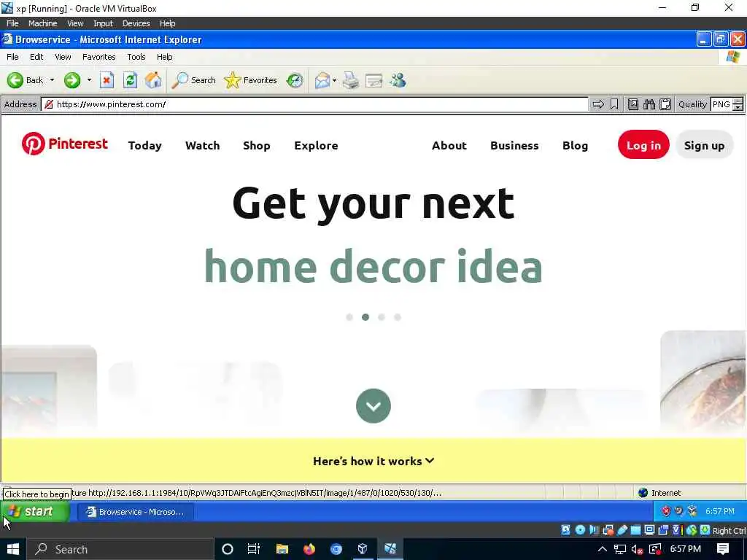Open the Favorites pane with the star
The width and height of the screenshot is (747, 560).
pos(251,80)
